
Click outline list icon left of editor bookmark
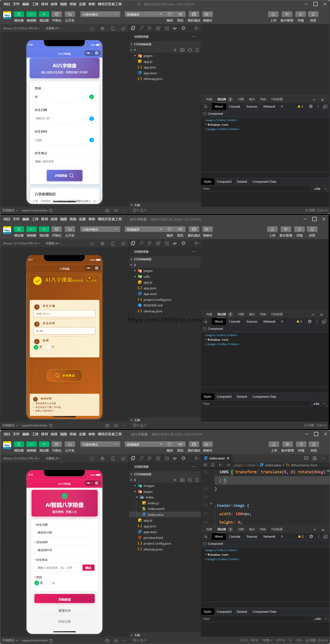coord(205,465)
